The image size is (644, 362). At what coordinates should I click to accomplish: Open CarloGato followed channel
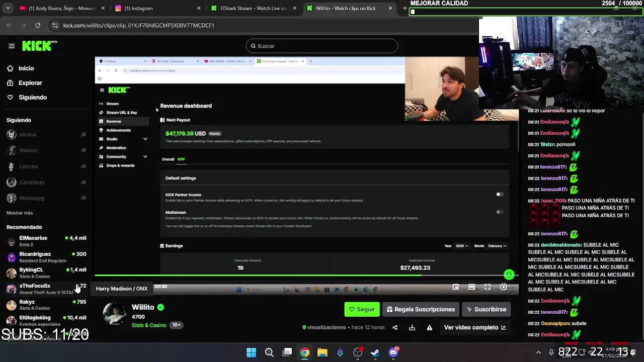coord(46,183)
